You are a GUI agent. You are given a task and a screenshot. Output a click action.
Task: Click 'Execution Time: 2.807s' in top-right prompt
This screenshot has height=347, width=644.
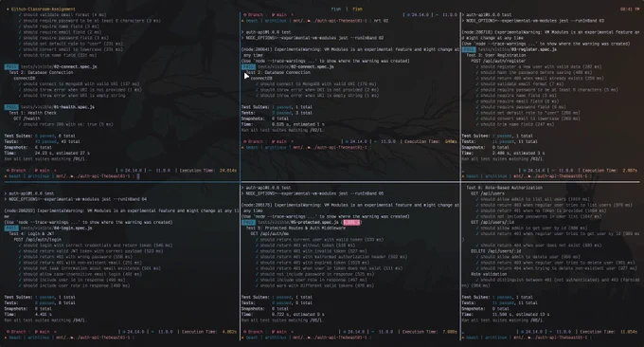click(610, 171)
